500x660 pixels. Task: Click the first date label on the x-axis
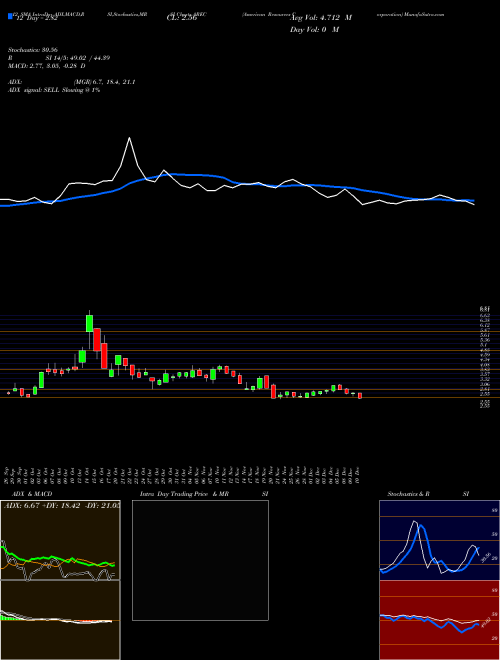[8, 474]
